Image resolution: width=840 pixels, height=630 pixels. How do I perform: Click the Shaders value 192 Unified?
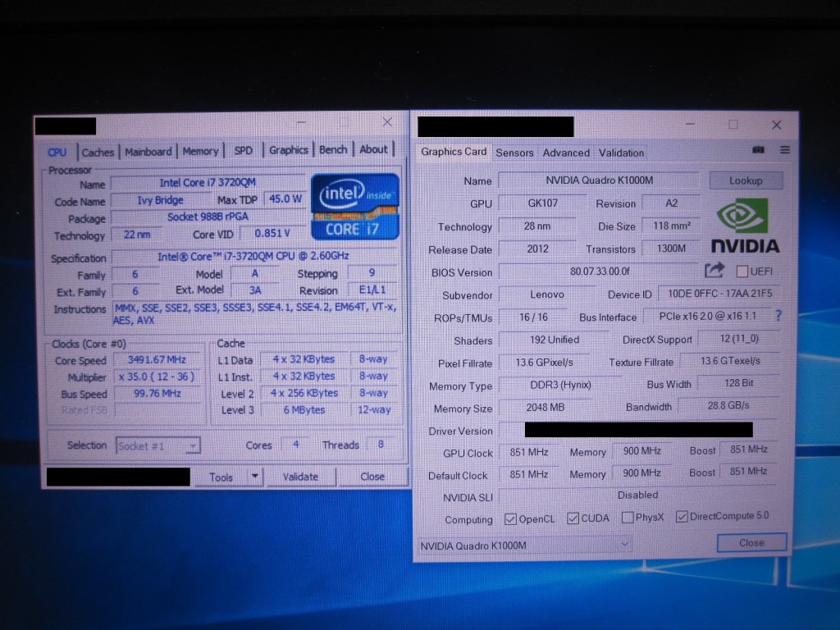(554, 340)
